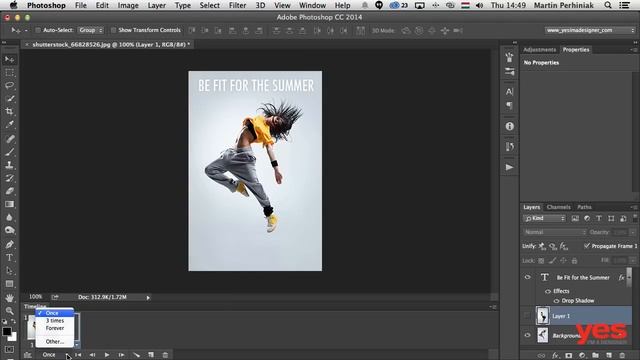Switch to the Channels tab
The image size is (640, 360).
pyautogui.click(x=558, y=207)
